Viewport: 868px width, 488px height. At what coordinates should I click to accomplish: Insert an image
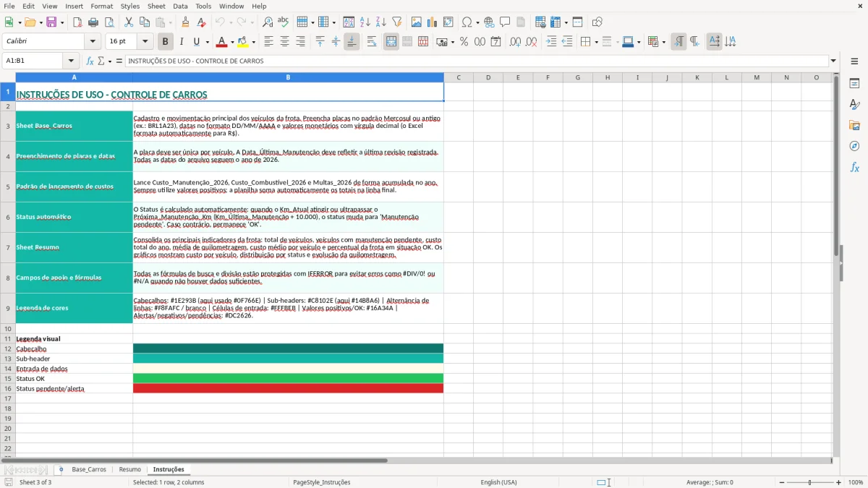(x=417, y=22)
